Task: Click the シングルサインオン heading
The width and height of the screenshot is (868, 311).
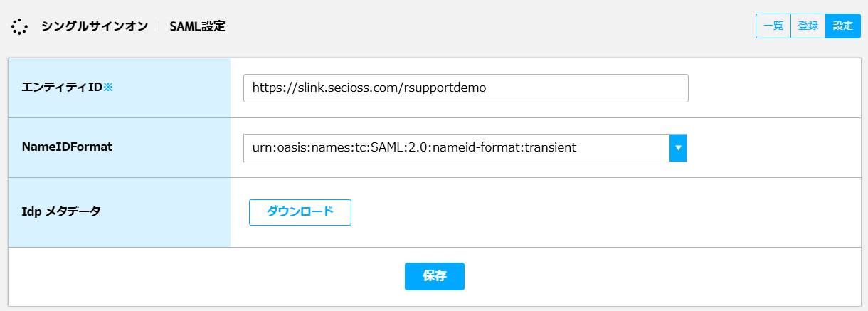Action: click(x=95, y=26)
